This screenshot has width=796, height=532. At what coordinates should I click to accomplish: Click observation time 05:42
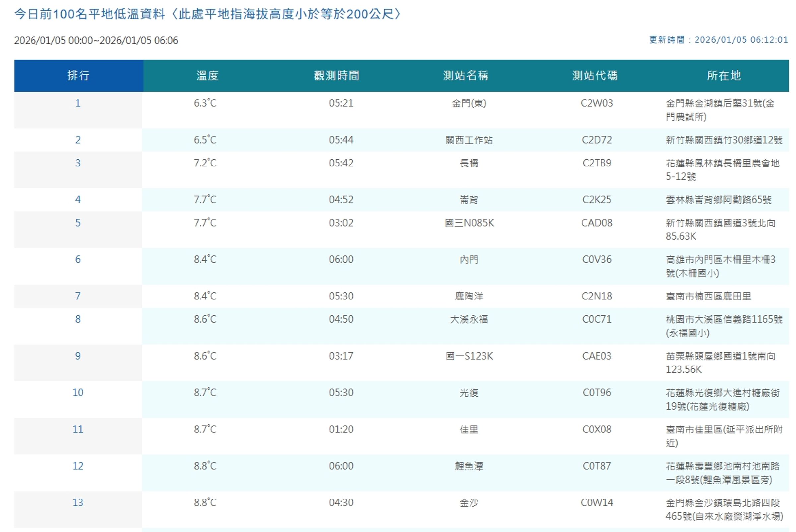[341, 163]
